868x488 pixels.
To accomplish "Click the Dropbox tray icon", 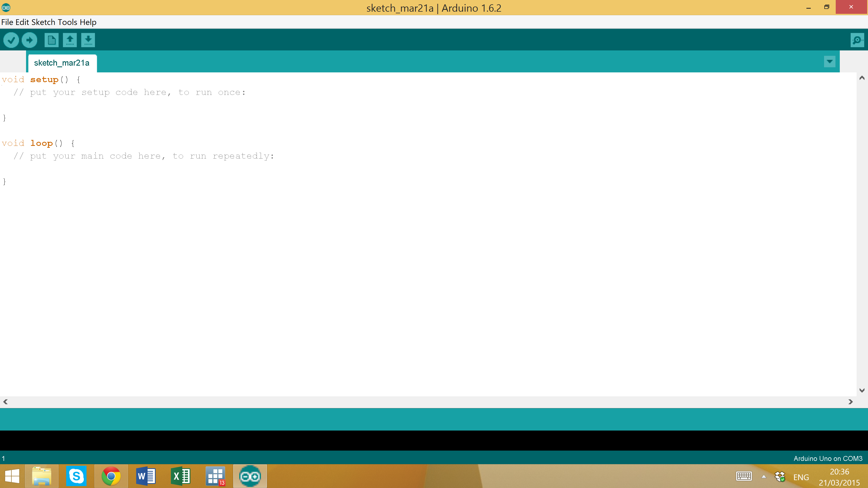I will point(780,477).
